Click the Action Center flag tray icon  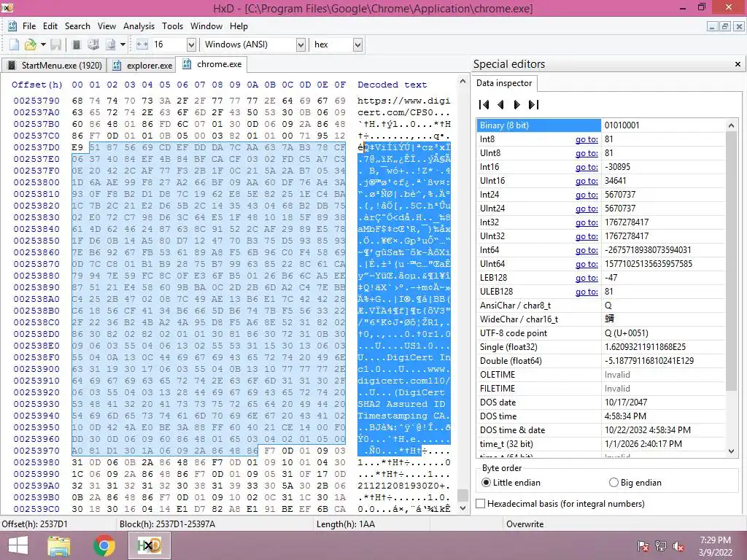click(x=643, y=546)
